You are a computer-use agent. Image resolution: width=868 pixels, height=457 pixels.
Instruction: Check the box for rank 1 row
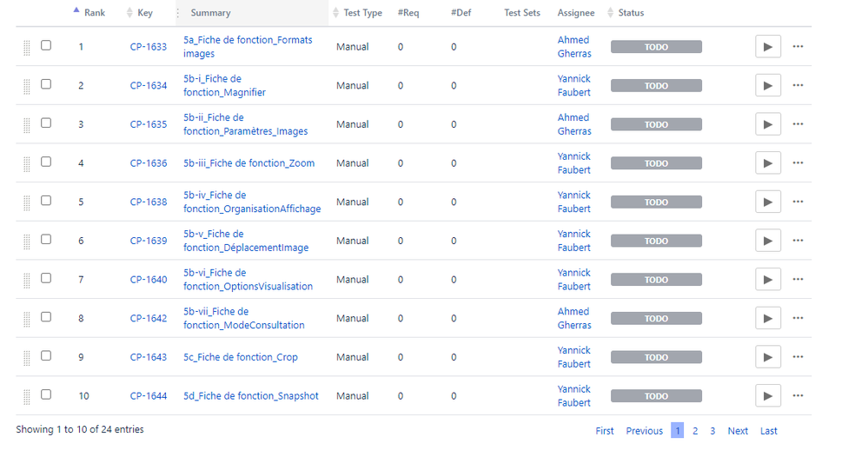pos(46,45)
